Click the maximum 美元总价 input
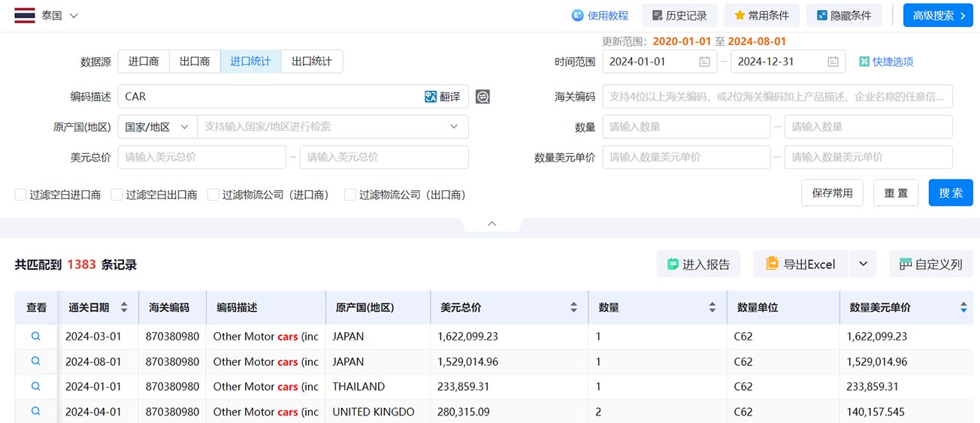Image resolution: width=980 pixels, height=423 pixels. click(384, 157)
